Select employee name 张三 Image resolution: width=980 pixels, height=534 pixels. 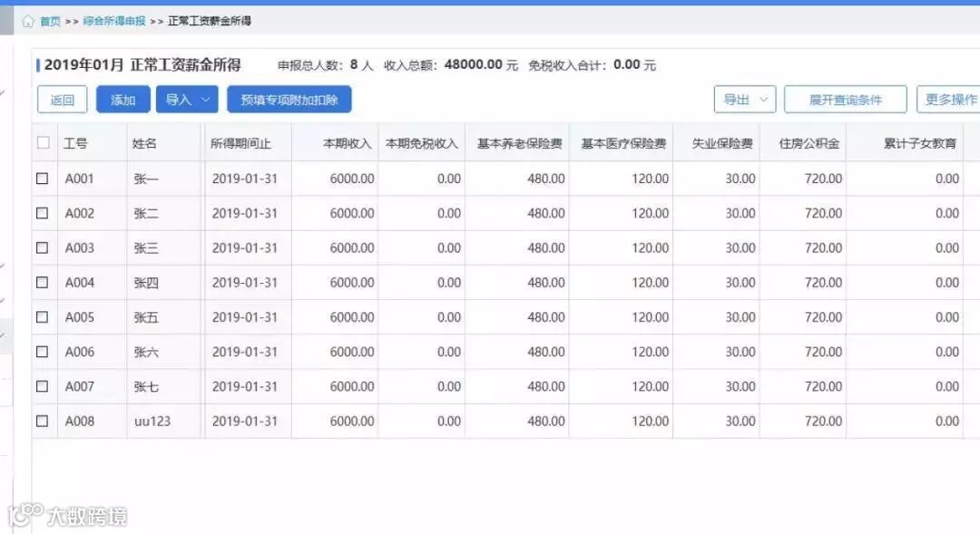click(145, 248)
